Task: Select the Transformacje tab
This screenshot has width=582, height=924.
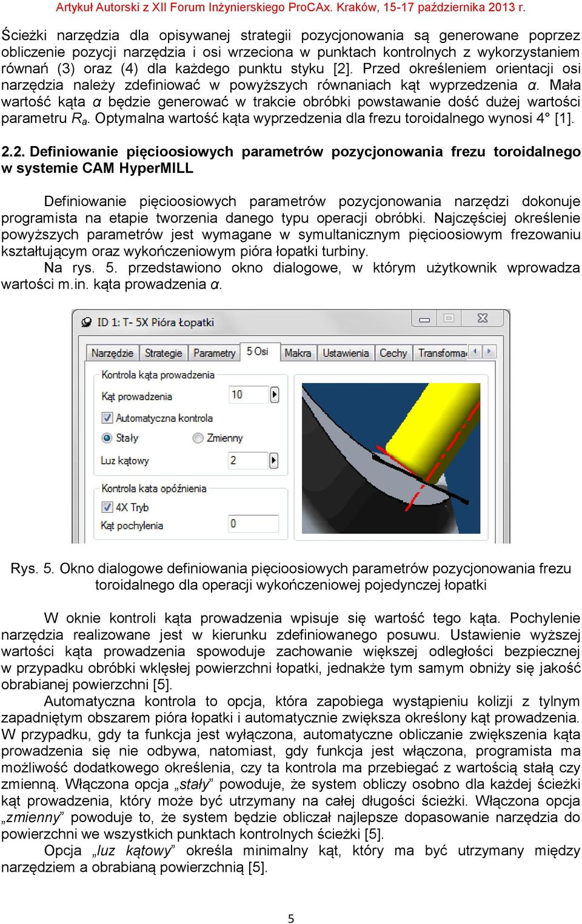Action: coord(442,353)
